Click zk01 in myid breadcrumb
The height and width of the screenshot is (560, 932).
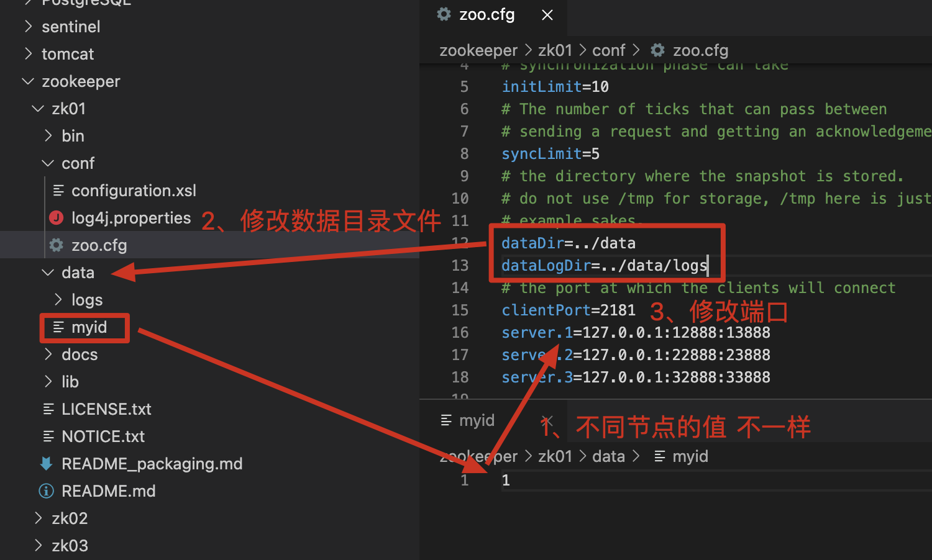(555, 456)
